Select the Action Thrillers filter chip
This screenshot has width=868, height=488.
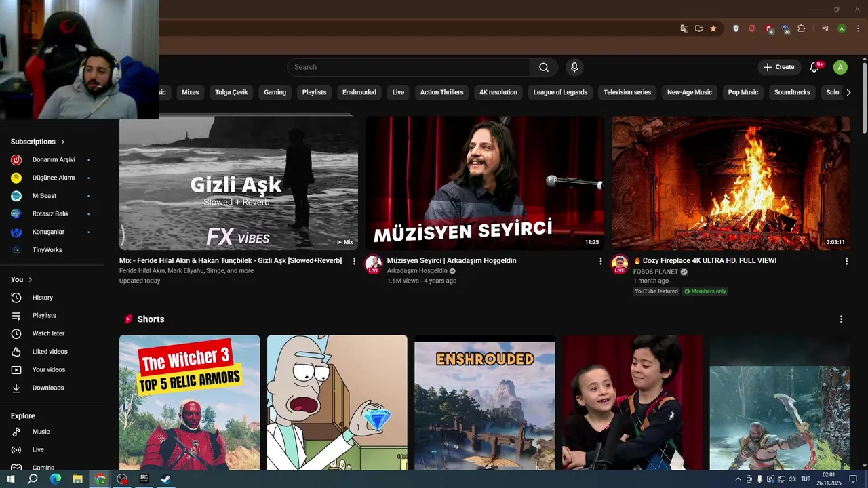pos(441,92)
